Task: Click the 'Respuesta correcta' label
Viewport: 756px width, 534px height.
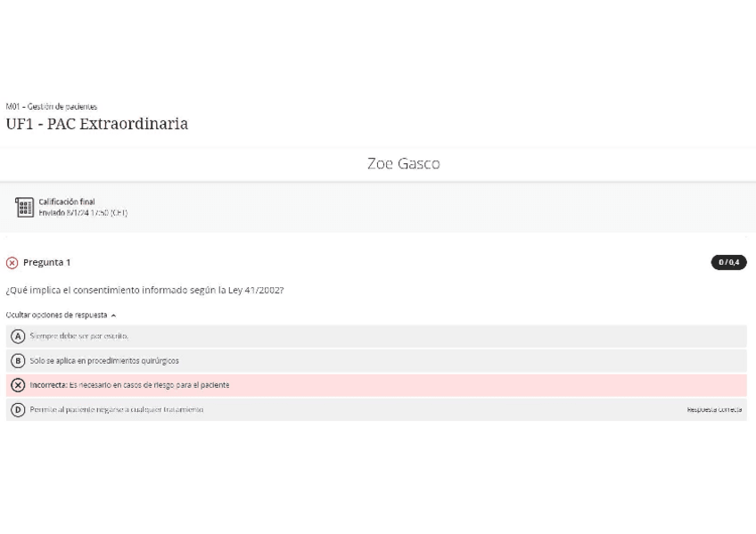Action: point(713,410)
